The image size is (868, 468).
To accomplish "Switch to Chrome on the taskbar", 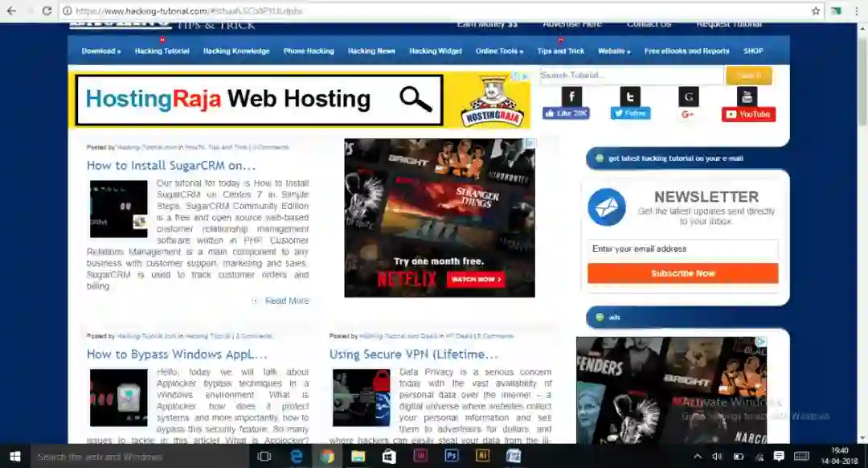I will 327,457.
